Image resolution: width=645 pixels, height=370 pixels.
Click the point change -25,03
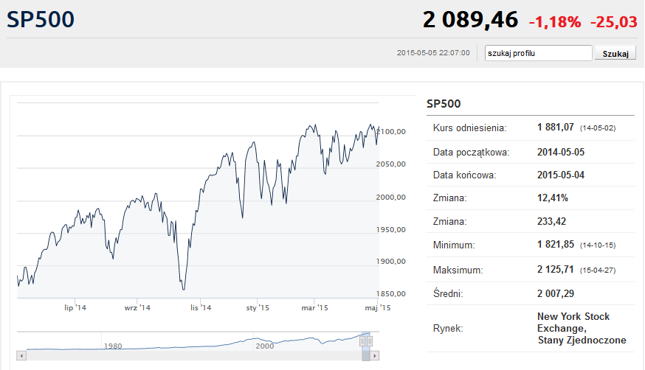tap(614, 22)
